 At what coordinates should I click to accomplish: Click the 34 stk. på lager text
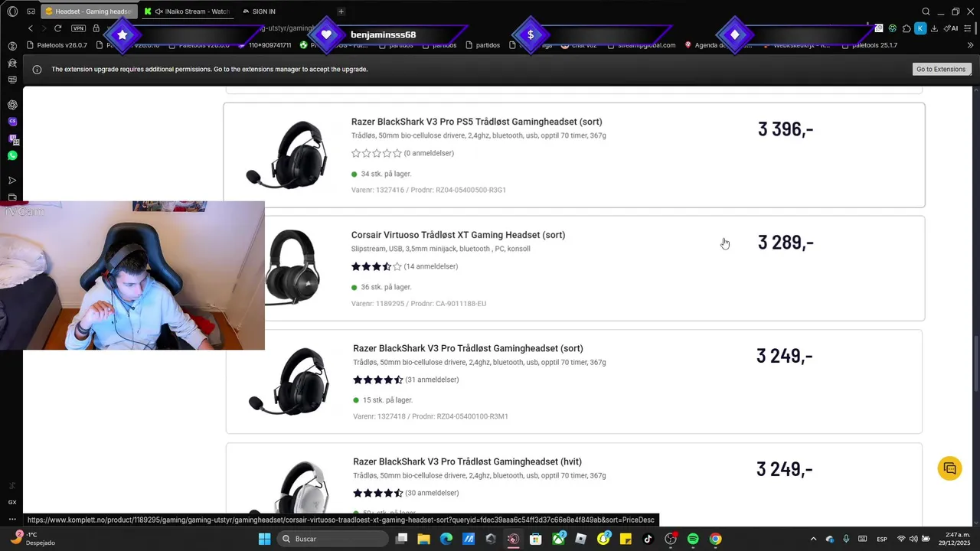[x=386, y=174]
